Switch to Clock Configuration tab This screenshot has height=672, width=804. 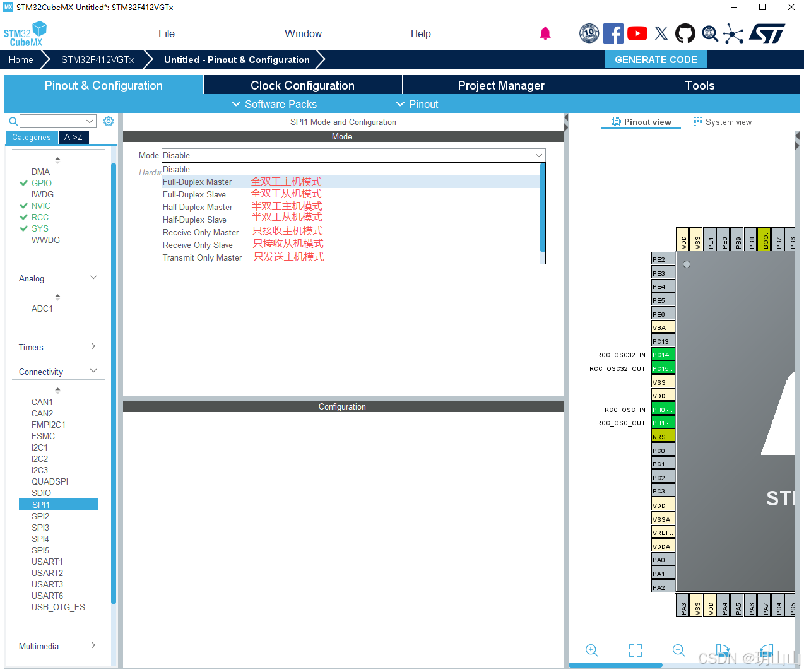303,85
